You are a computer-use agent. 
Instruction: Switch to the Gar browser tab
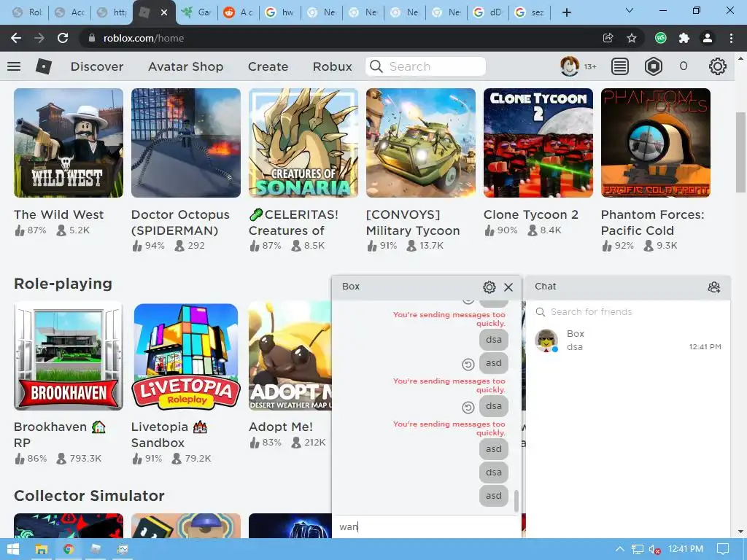point(197,12)
